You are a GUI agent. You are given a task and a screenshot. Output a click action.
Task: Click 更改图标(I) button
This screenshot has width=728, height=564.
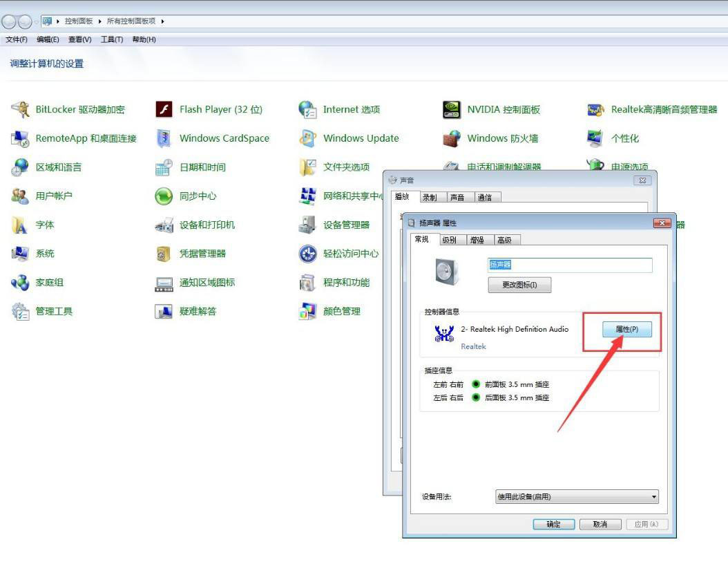point(519,285)
